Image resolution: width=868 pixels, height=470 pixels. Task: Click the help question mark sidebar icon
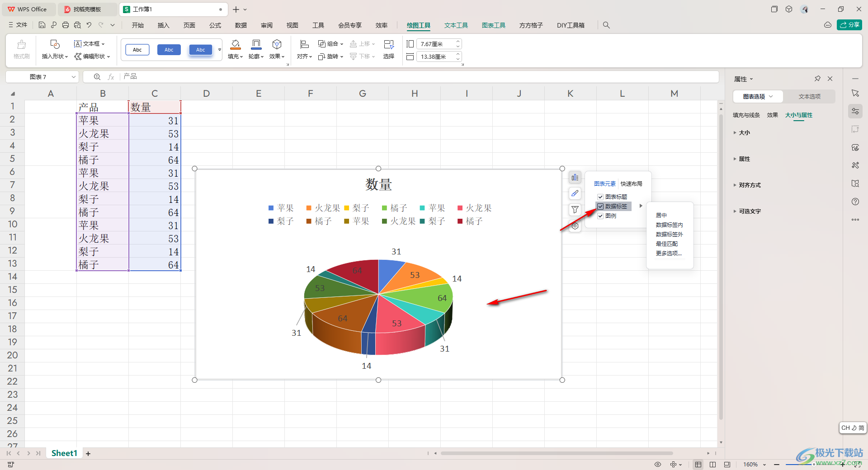[x=855, y=202]
